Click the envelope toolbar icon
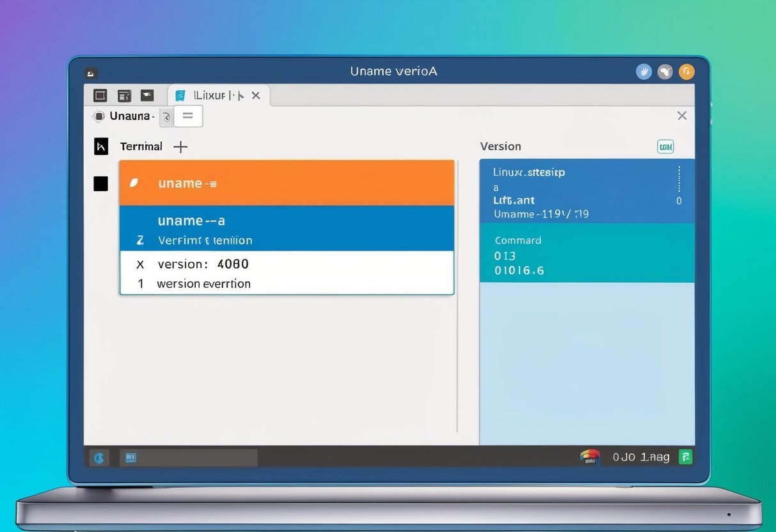The image size is (776, 532). 147,95
